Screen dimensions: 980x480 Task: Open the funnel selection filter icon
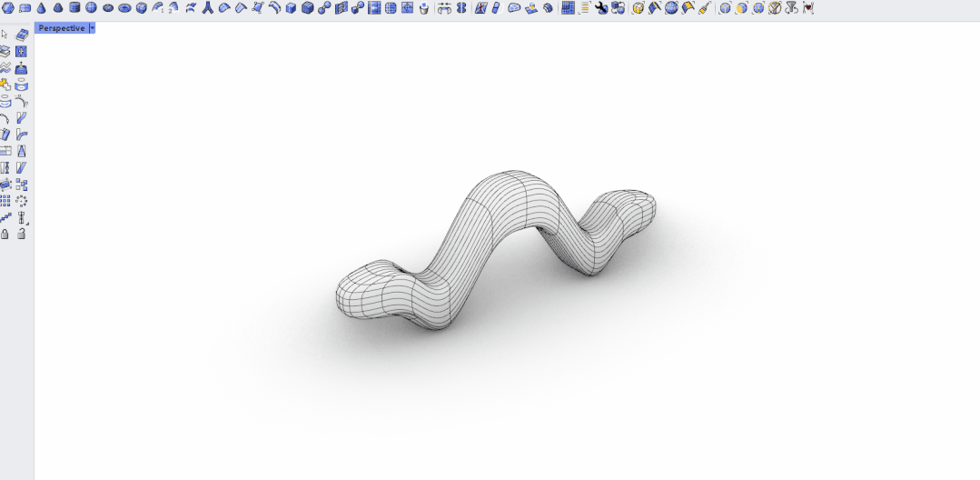790,8
